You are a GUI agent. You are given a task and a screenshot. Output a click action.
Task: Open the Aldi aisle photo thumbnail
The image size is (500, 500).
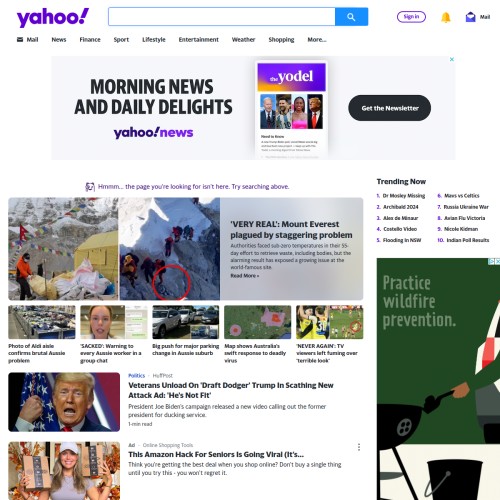(42, 322)
